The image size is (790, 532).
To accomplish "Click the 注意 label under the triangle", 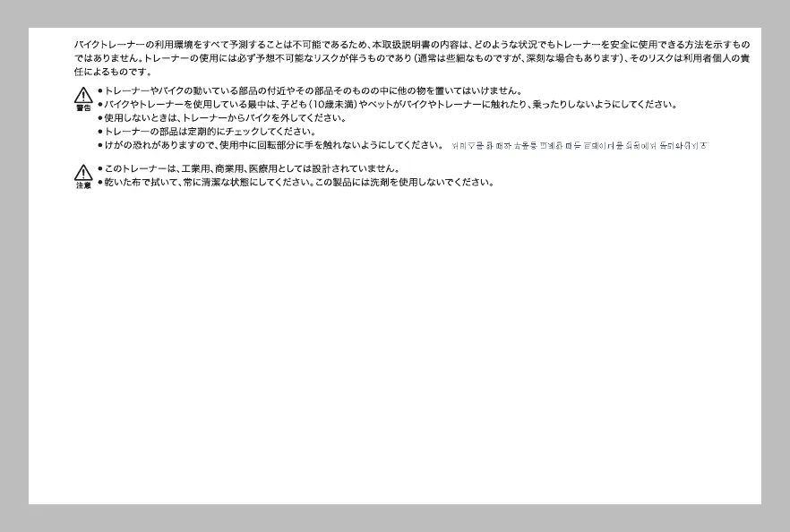I will pos(83,185).
